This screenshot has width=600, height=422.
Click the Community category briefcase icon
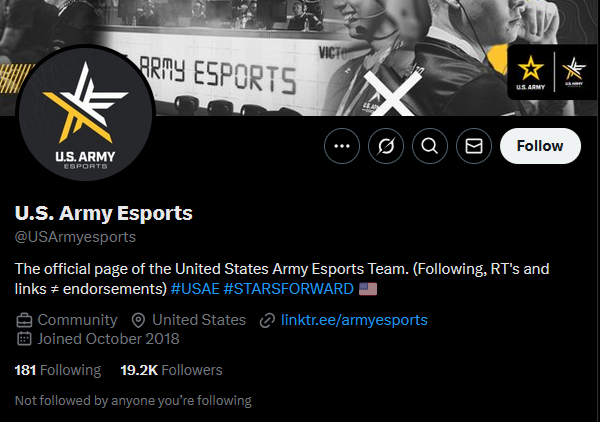(24, 320)
